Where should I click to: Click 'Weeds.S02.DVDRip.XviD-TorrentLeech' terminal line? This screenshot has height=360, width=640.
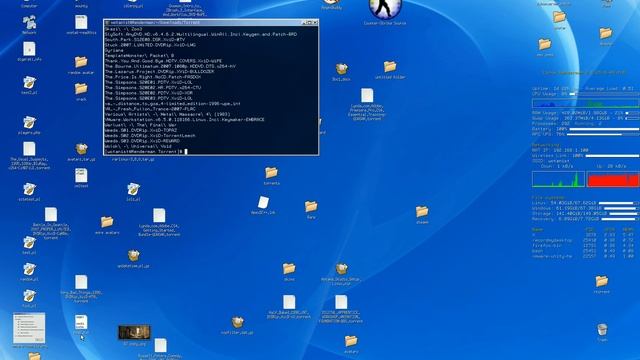click(150, 136)
